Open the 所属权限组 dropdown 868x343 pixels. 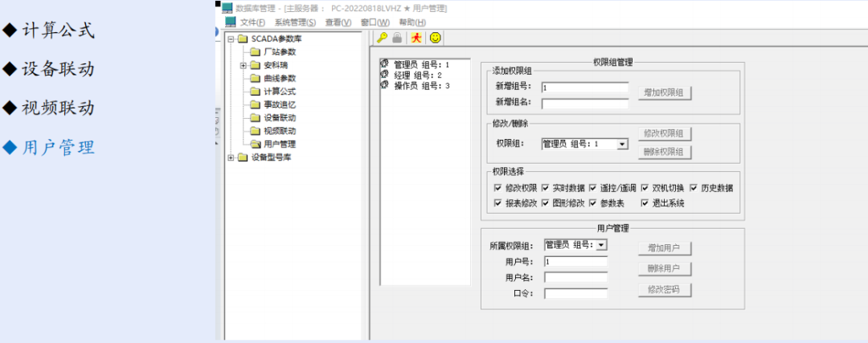602,244
